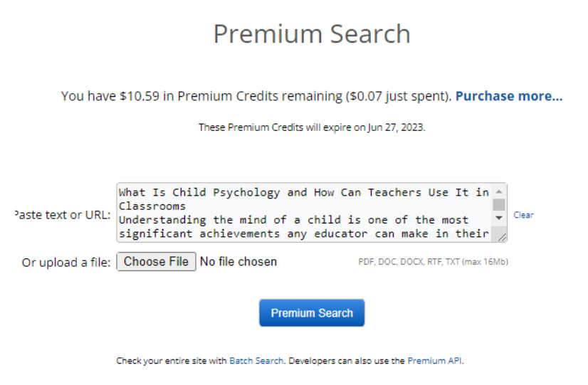The image size is (588, 385).
Task: Click the textarea scrollbar thumb
Action: point(499,205)
